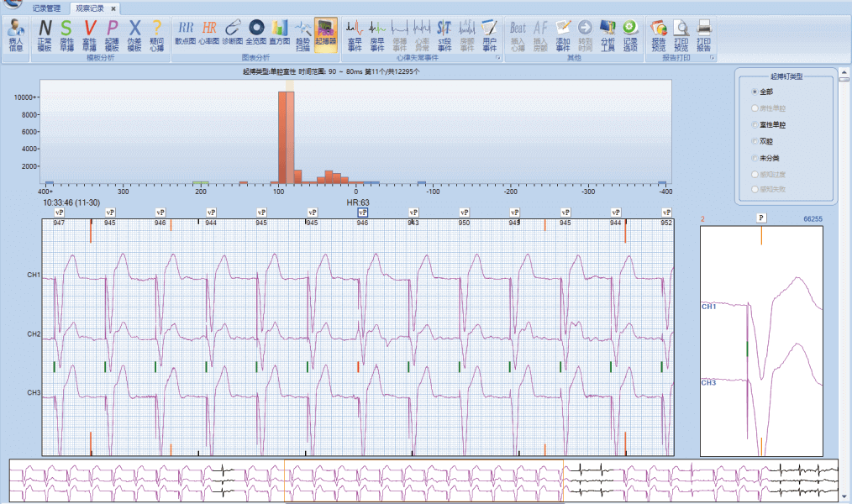Screen dimensions: 852x504
Task: Select the V 室性早搏 template
Action: pyautogui.click(x=89, y=34)
